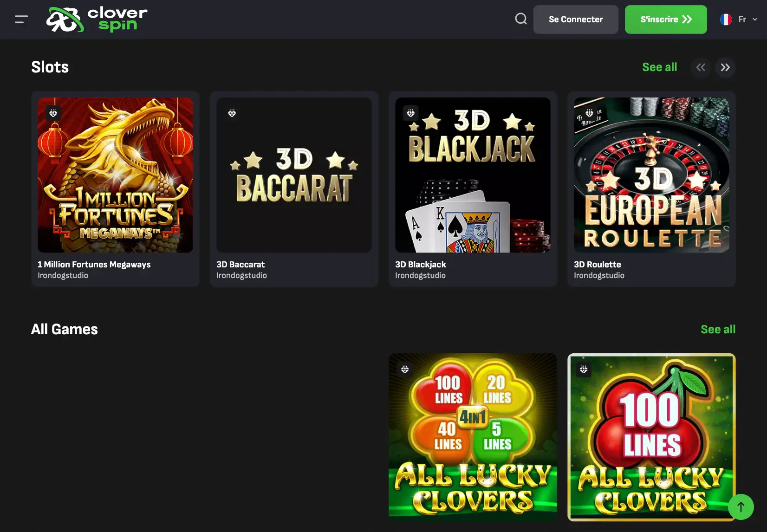
Task: Click the S'inscrire sign-up button
Action: 666,19
